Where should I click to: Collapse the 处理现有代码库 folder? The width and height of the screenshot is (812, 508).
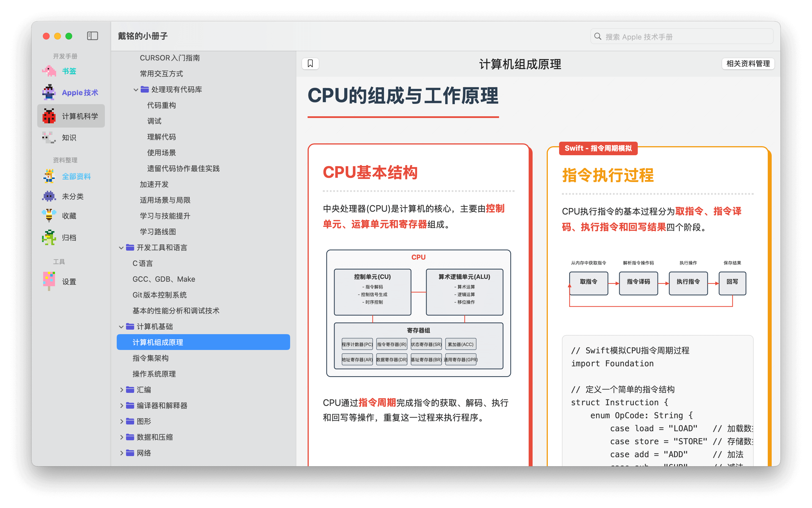click(136, 90)
